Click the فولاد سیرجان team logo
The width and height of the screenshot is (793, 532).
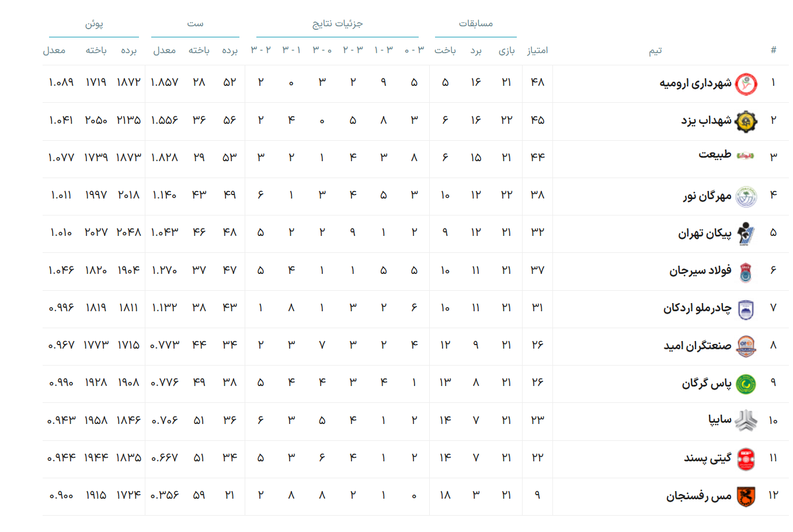click(x=746, y=272)
